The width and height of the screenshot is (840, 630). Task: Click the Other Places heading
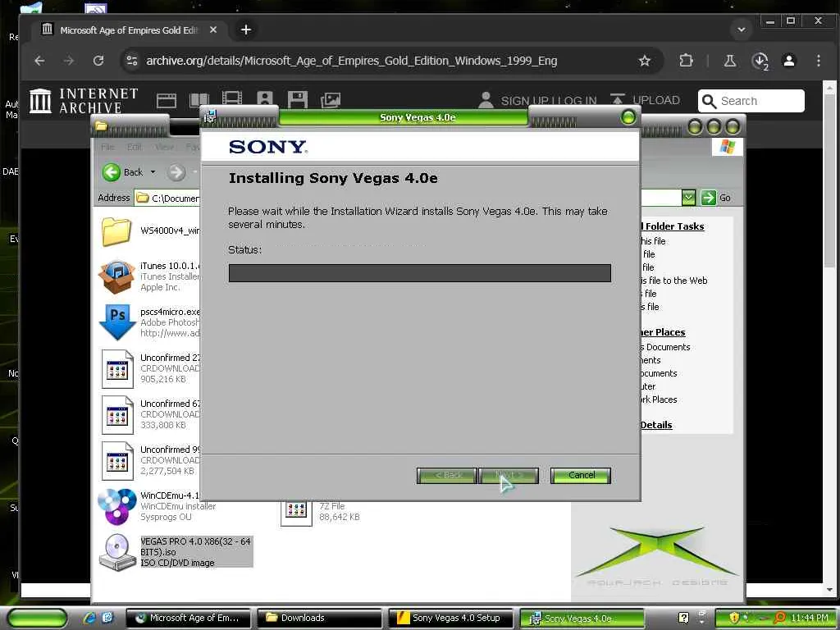(x=662, y=332)
